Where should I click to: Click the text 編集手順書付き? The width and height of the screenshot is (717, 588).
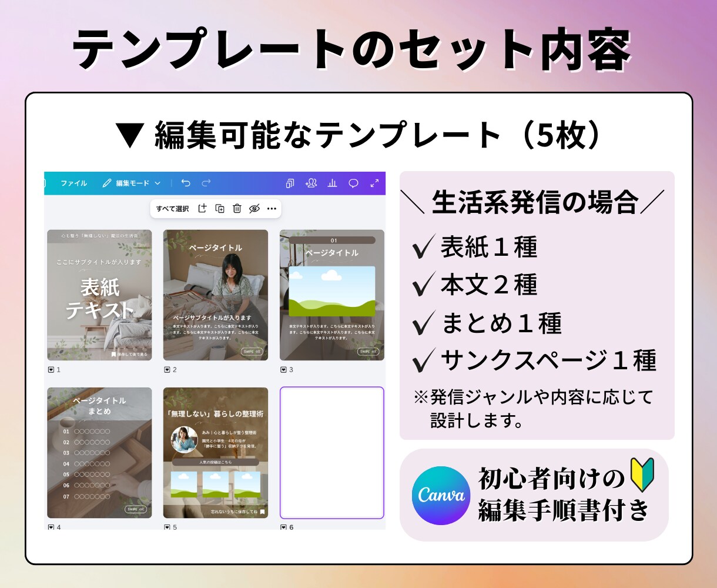coord(564,510)
